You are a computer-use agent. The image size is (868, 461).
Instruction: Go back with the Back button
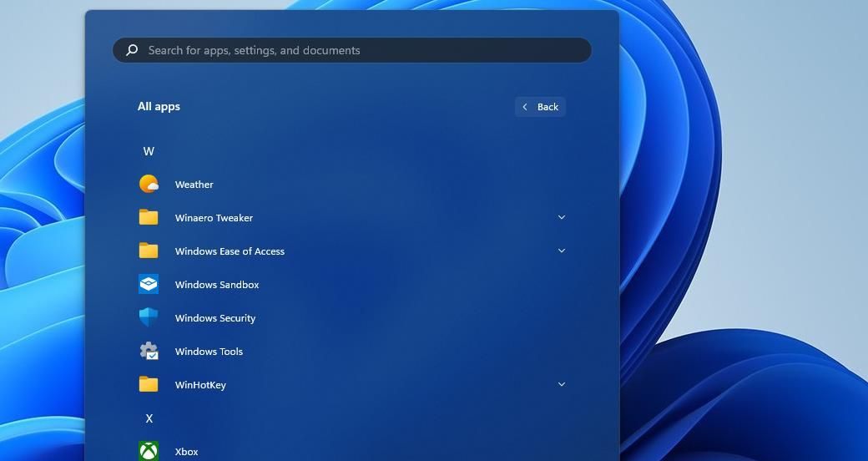click(x=540, y=107)
